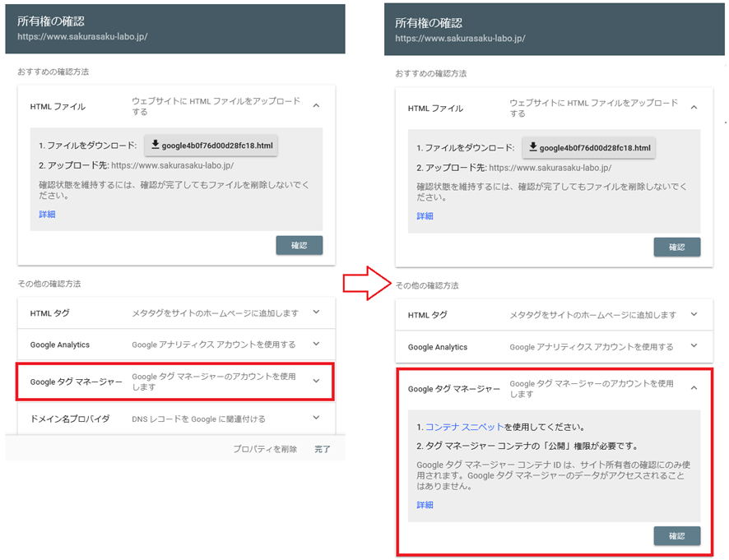Image resolution: width=729 pixels, height=560 pixels.
Task: Open 詳細 link in Google タグ マネージャー section
Action: tap(425, 505)
